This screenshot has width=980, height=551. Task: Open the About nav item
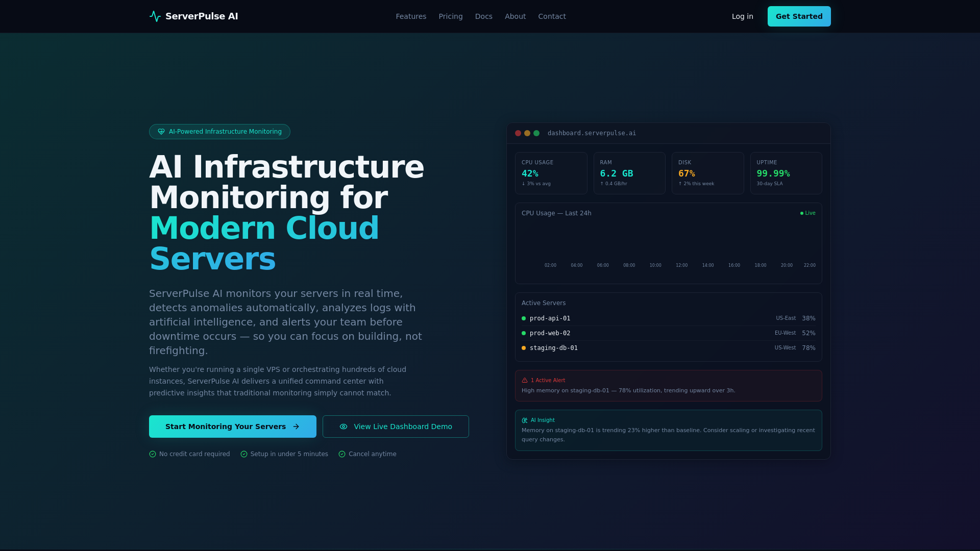click(516, 16)
